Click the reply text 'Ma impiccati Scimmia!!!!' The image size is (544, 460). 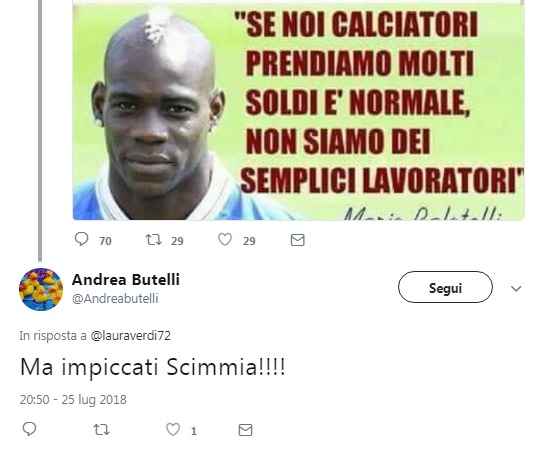point(153,367)
